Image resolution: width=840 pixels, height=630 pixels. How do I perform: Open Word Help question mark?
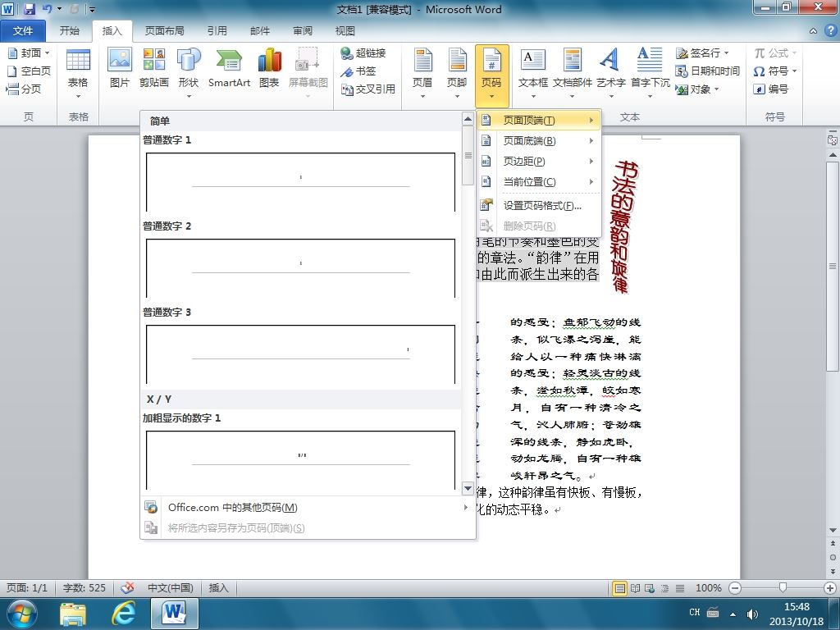829,30
